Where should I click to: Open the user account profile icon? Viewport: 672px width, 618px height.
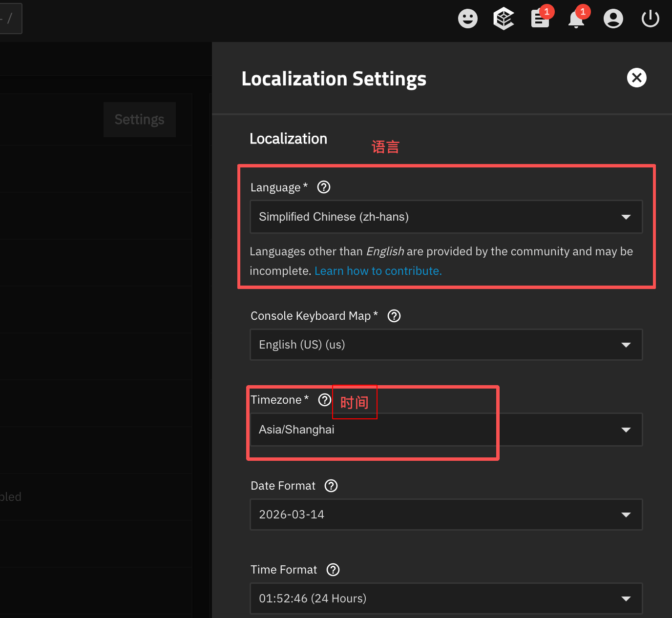pos(613,19)
